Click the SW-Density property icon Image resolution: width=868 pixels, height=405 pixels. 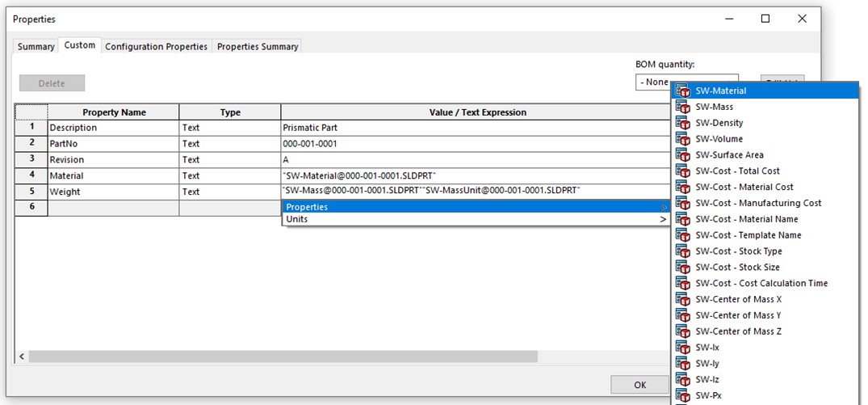coord(683,124)
